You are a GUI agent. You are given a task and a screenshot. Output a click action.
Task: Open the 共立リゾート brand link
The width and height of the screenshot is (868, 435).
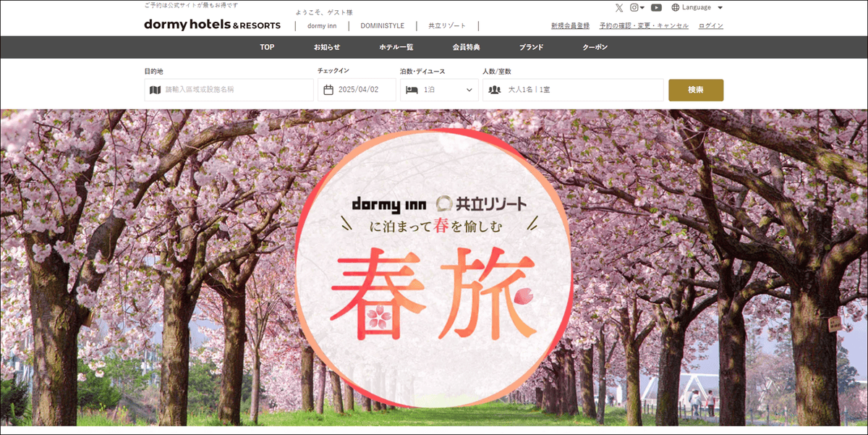coord(447,26)
